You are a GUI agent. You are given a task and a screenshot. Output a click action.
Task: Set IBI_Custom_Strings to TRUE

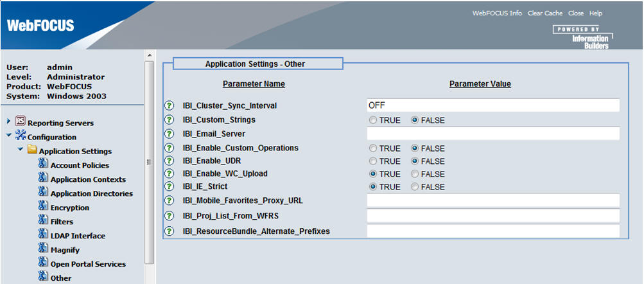(373, 120)
